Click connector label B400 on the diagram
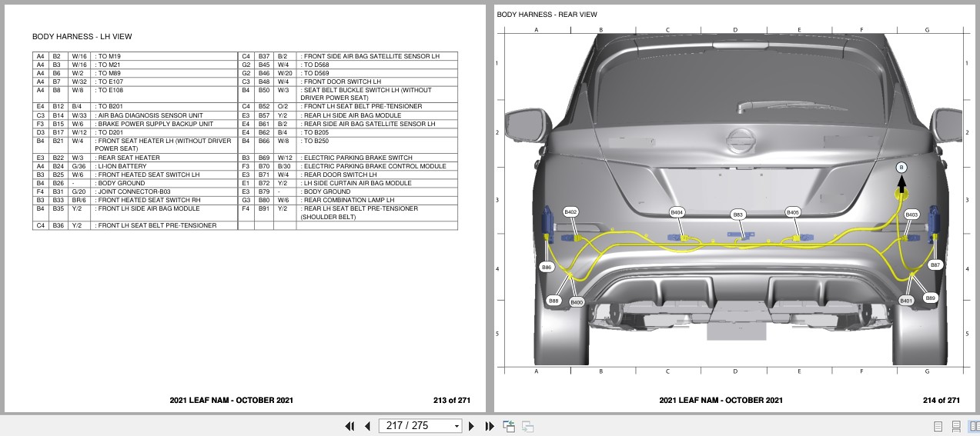980x436 pixels. tap(577, 303)
